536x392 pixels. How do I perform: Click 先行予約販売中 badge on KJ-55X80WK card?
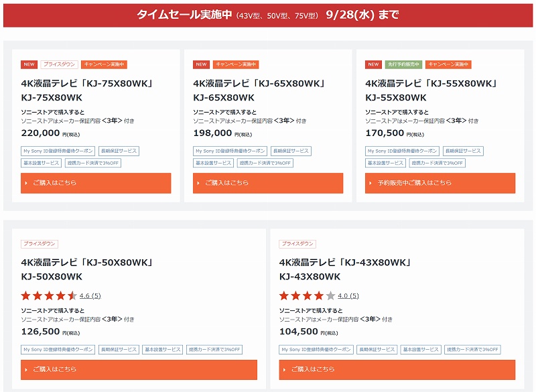403,64
